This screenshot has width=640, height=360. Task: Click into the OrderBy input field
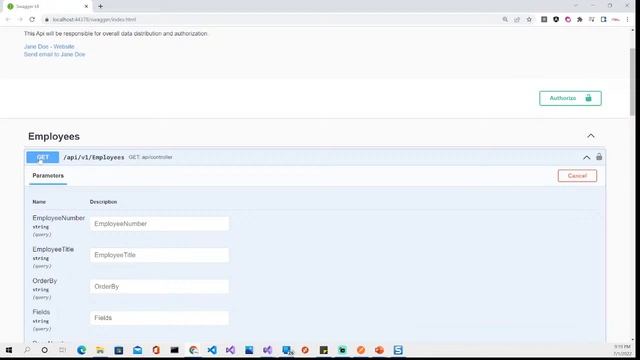coord(159,287)
